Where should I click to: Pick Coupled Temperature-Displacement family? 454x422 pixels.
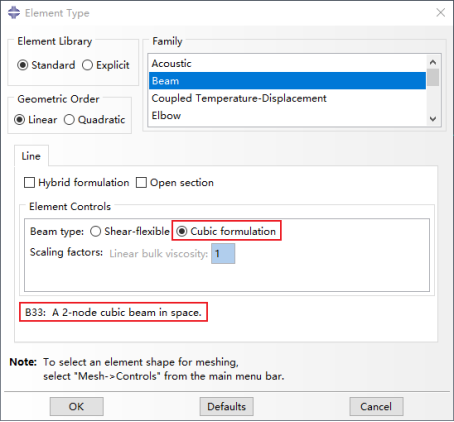[x=287, y=98]
